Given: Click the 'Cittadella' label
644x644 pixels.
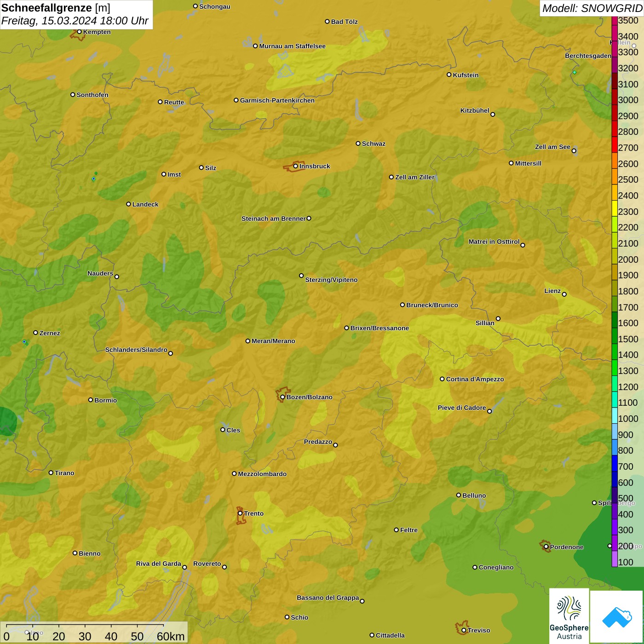Looking at the screenshot, I should (x=390, y=635).
